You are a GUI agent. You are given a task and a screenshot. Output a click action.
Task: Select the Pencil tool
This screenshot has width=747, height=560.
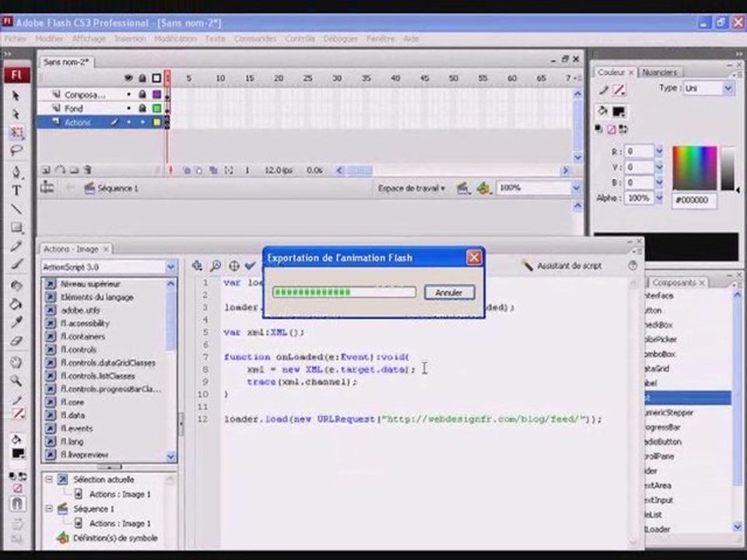coord(16,247)
